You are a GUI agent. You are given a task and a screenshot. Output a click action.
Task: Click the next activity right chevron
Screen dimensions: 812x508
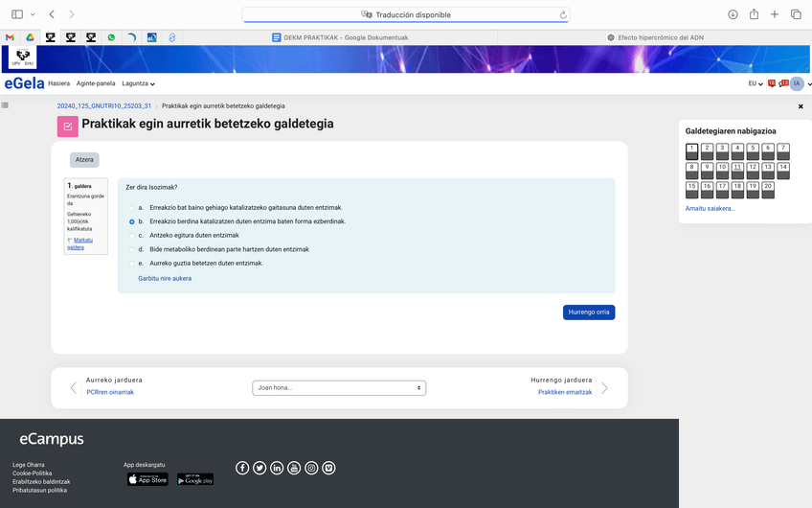tap(604, 388)
